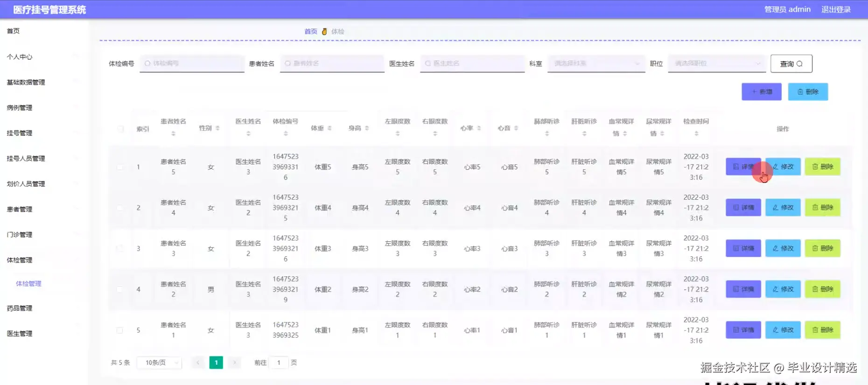Go to previous page arrow
Screen dimensions: 868x385
(198, 363)
